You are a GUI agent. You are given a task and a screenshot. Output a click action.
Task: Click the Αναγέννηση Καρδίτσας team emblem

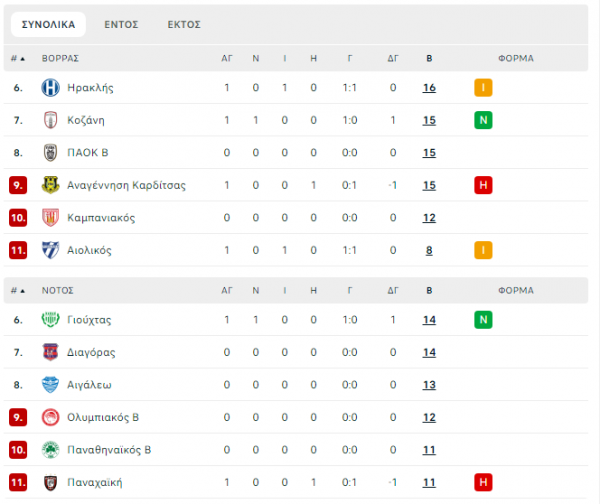(x=51, y=185)
